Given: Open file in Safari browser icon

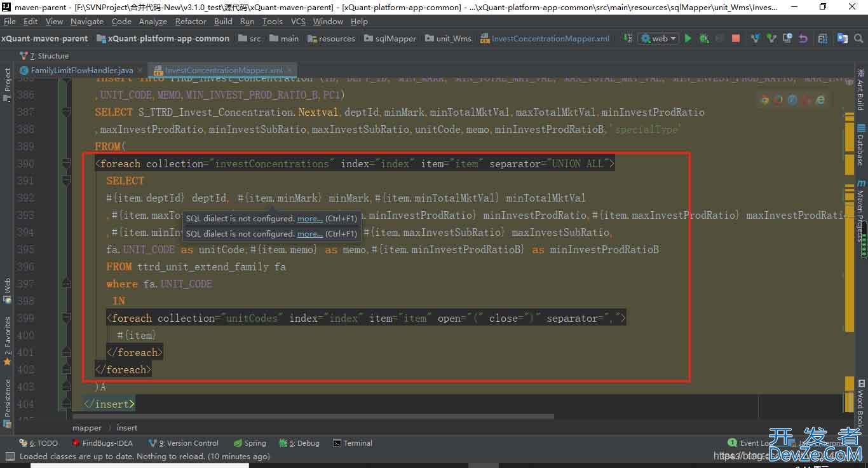Looking at the screenshot, I should (792, 100).
